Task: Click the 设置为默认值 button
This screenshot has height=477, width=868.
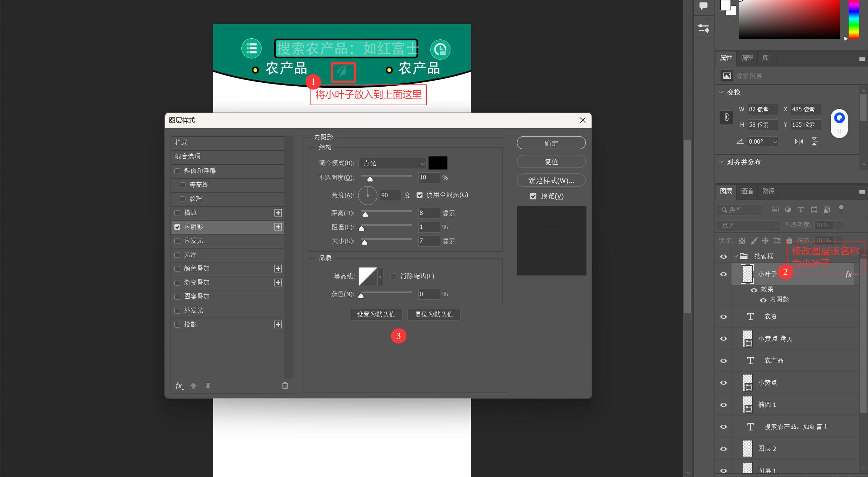Action: tap(376, 314)
